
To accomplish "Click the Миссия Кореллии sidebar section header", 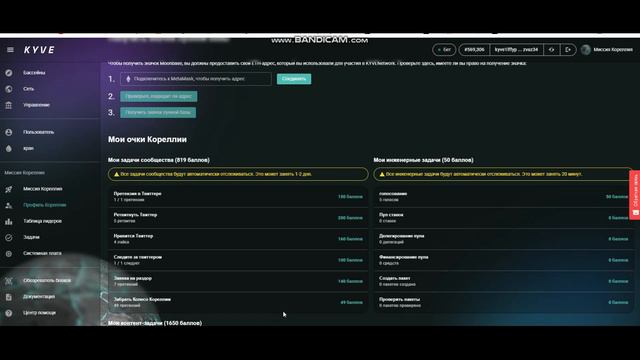I will [x=24, y=173].
